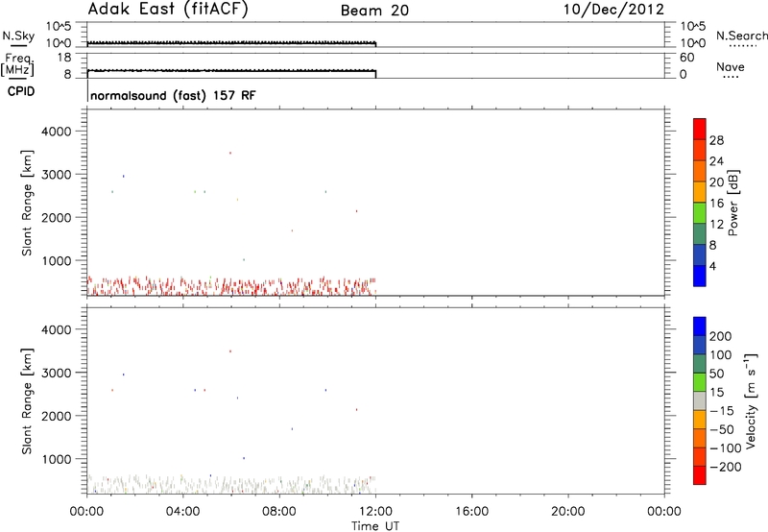Click the velocity colorbar "-15" tick label
768x532 pixels.
coord(722,411)
